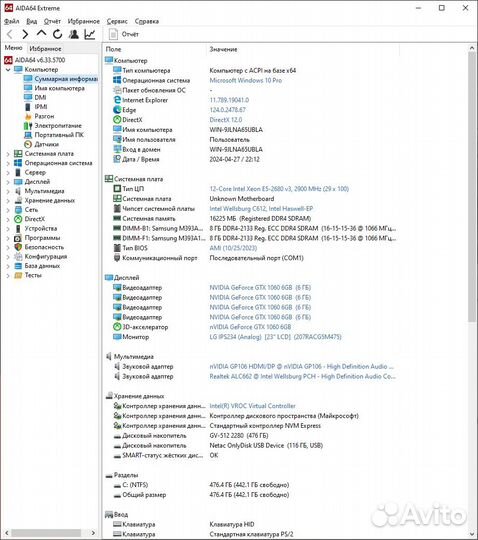Click the Конфигурация icon in the tree
The height and width of the screenshot is (540, 478).
pos(18,257)
